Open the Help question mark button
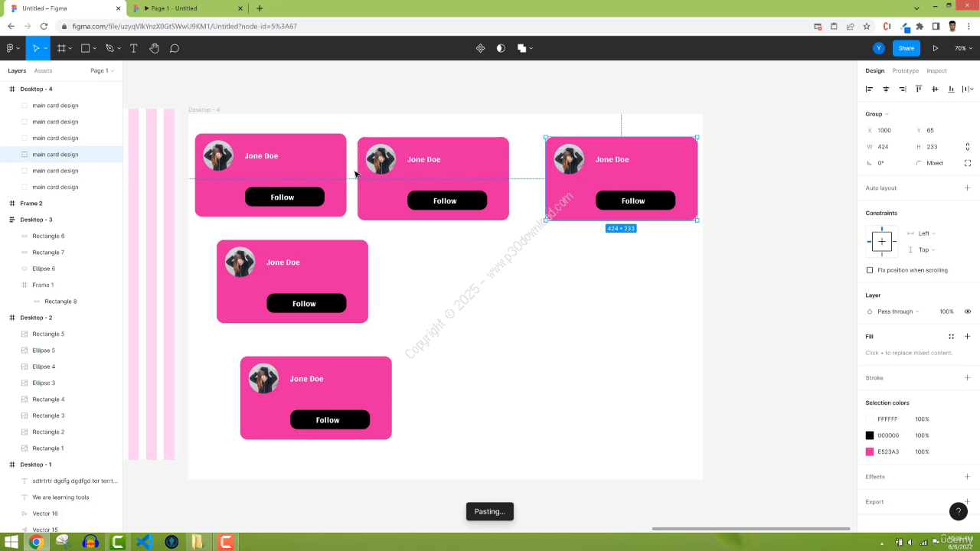This screenshot has width=980, height=551. point(958,512)
